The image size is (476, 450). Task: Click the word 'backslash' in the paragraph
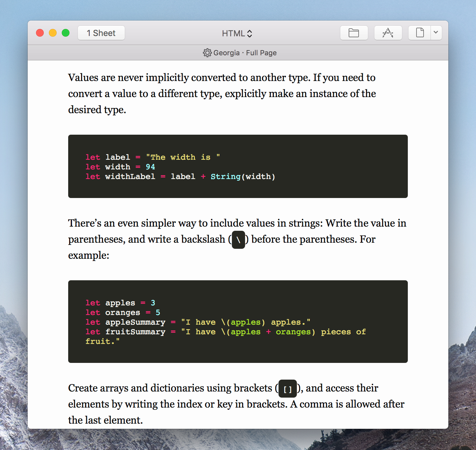point(202,239)
